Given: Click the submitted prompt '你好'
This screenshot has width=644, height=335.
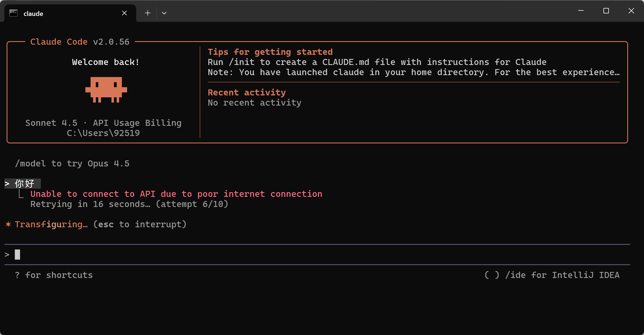Looking at the screenshot, I should coord(24,184).
